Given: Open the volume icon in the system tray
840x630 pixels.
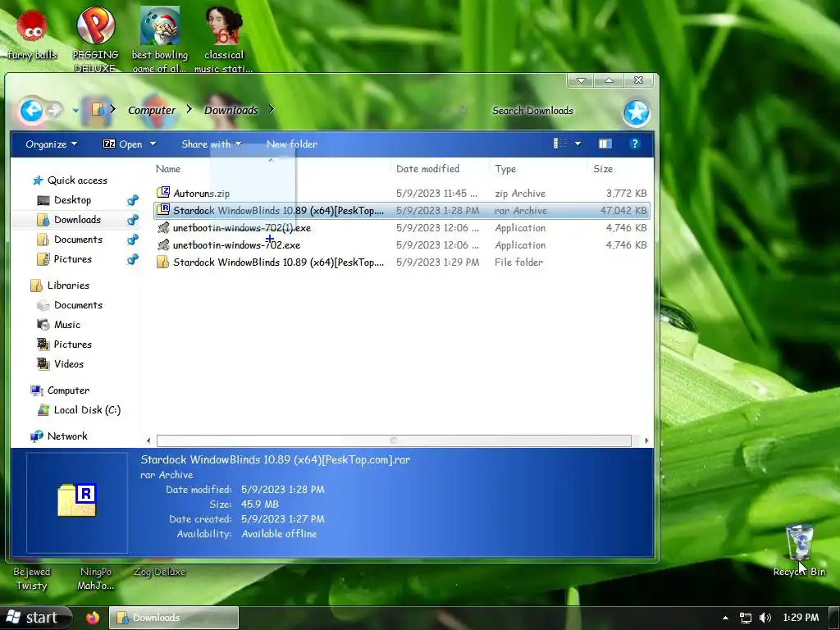Looking at the screenshot, I should pos(765,618).
